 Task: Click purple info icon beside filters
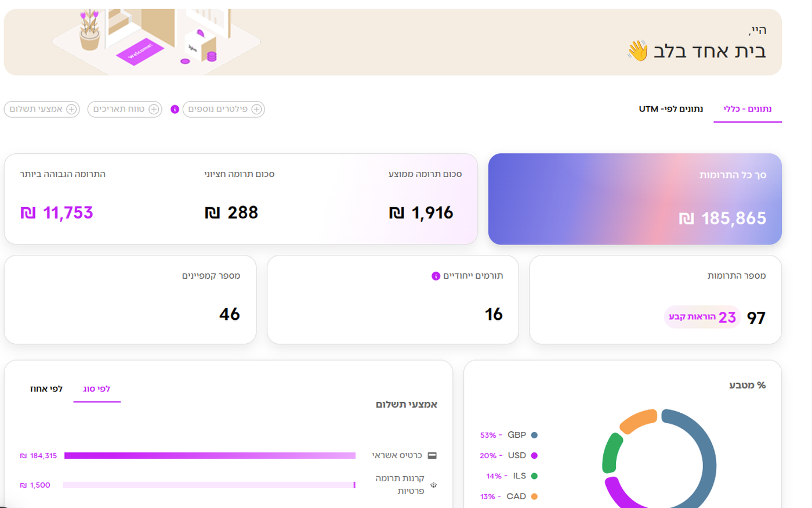click(175, 109)
